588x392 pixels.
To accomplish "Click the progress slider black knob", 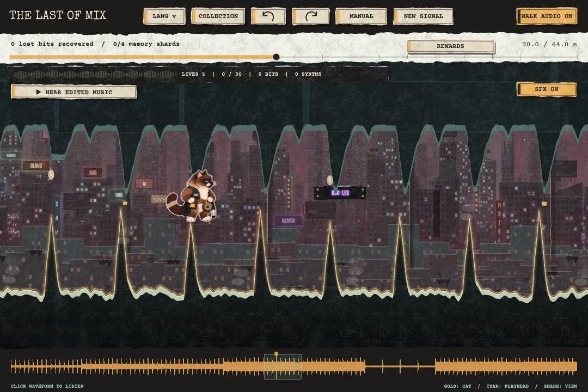I will pos(276,57).
